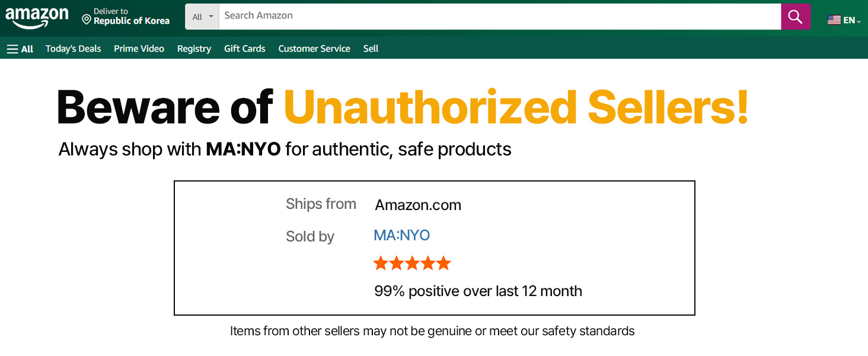Click the magnifying glass search button

click(795, 17)
